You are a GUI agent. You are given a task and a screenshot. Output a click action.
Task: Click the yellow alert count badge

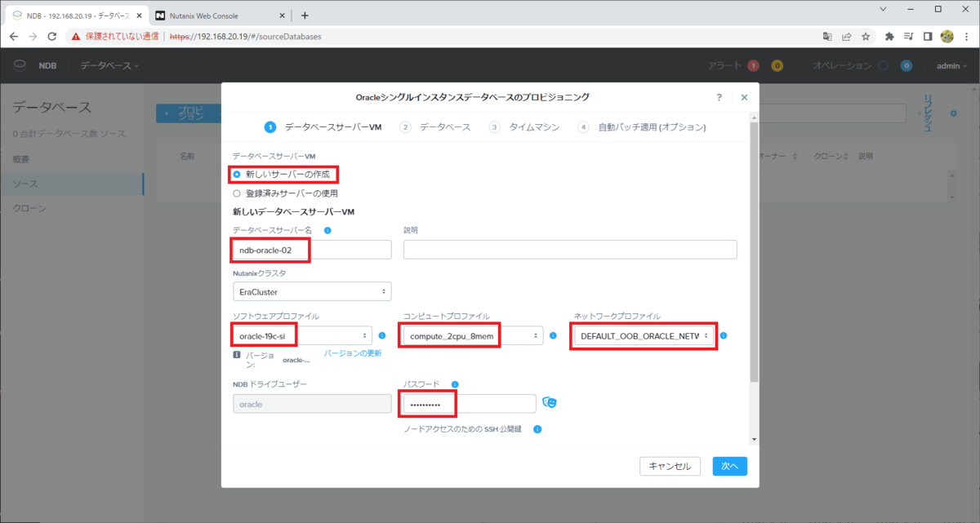tap(777, 65)
